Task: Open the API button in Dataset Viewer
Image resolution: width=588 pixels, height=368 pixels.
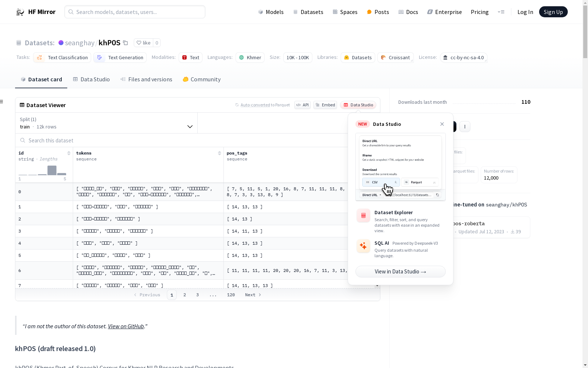Action: coord(302,105)
